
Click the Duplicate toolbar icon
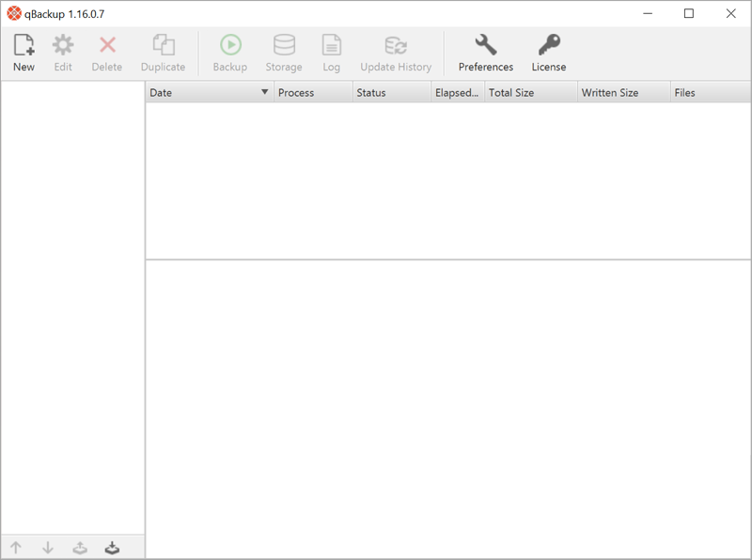click(x=163, y=45)
